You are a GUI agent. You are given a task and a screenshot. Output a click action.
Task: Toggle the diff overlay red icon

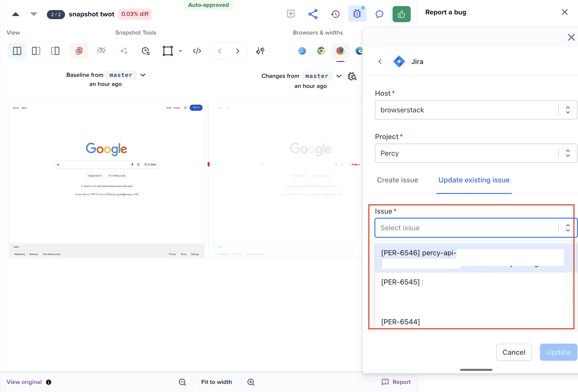click(79, 51)
